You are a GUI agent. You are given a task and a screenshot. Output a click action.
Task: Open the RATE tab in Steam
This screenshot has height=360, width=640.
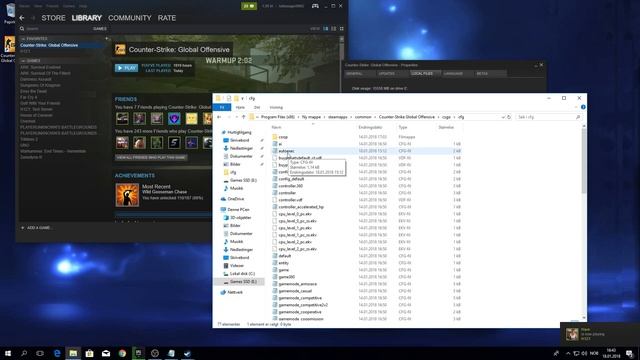point(167,18)
